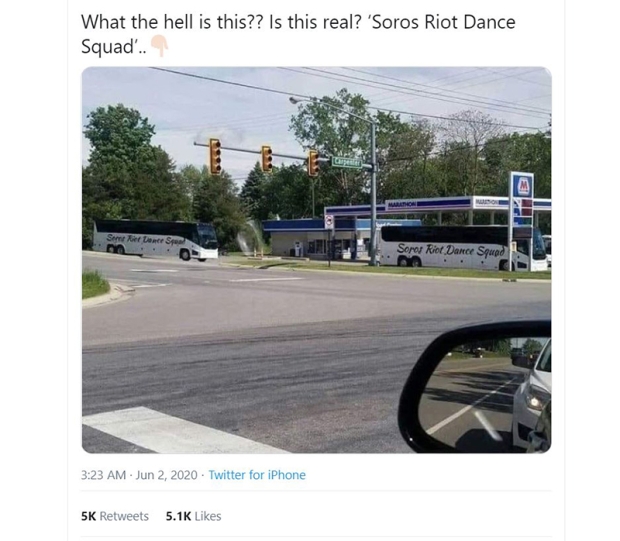Click the Jun 2, 2020 date

pyautogui.click(x=166, y=475)
